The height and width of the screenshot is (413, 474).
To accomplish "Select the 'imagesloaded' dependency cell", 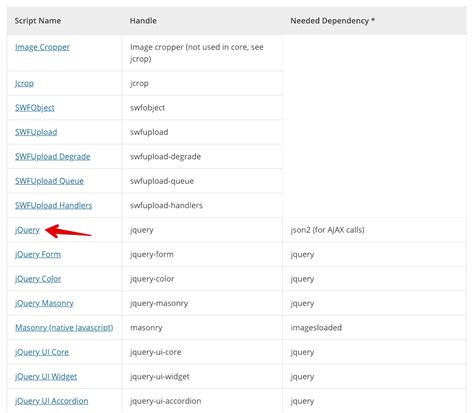I will coord(374,328).
